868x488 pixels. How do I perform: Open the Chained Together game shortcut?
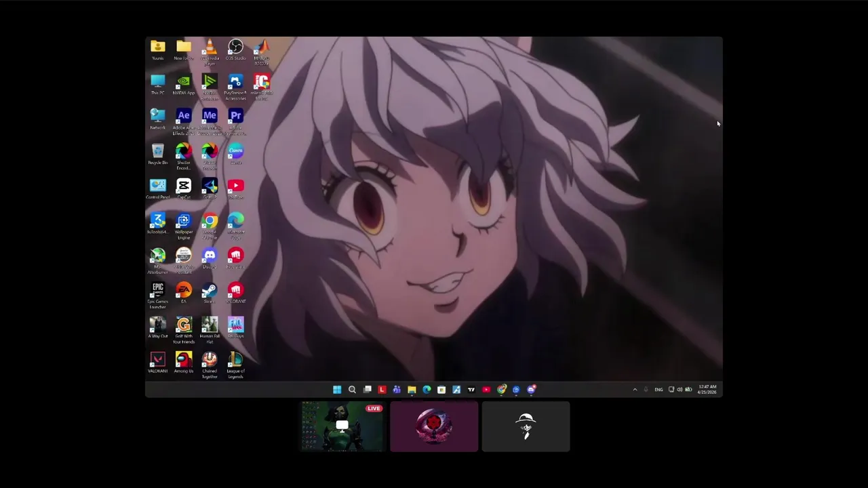click(210, 365)
